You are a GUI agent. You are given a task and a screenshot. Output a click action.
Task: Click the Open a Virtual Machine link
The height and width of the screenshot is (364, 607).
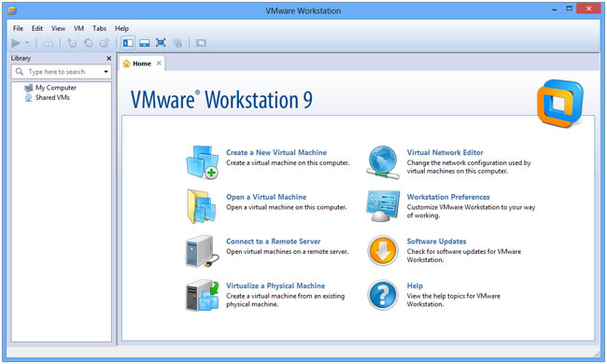pyautogui.click(x=266, y=197)
